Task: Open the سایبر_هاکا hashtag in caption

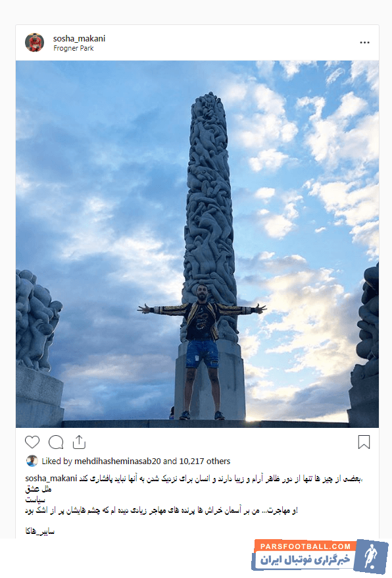Action: [x=39, y=531]
